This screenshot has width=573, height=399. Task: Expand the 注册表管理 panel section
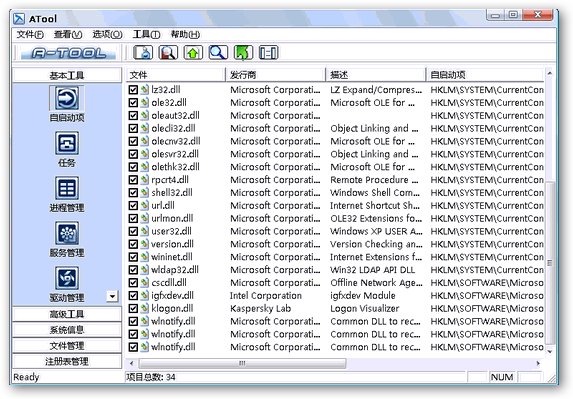[x=67, y=361]
